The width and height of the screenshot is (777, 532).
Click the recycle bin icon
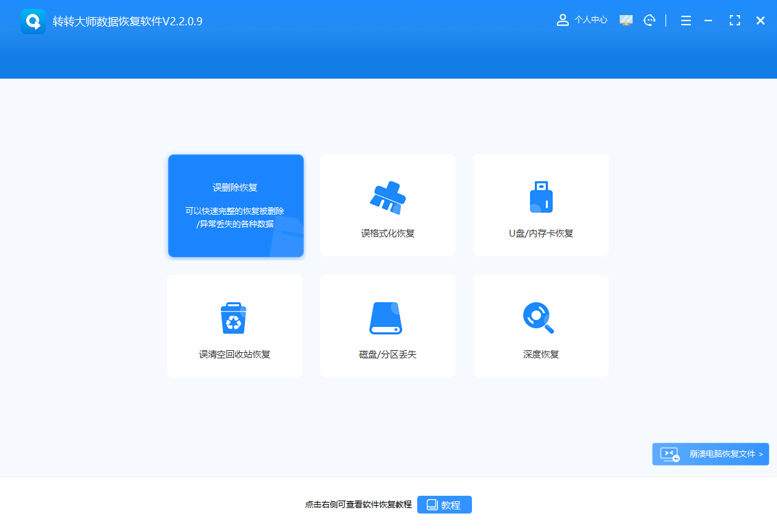233,318
